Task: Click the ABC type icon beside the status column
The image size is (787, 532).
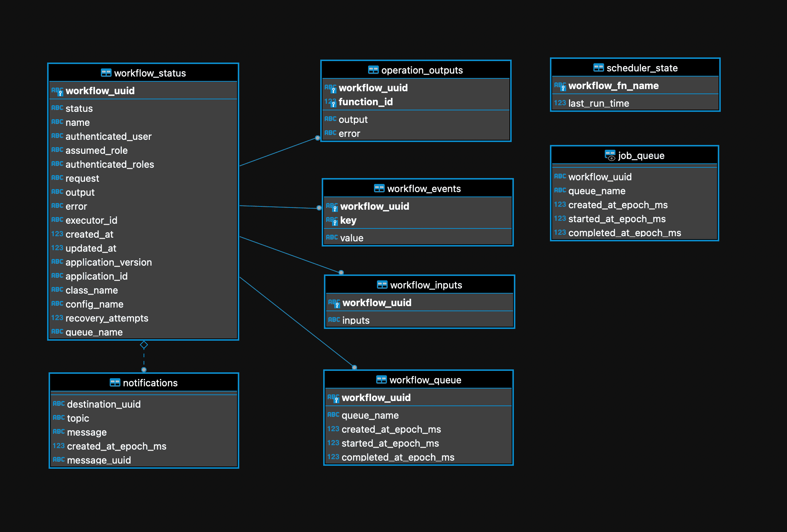Action: coord(57,108)
